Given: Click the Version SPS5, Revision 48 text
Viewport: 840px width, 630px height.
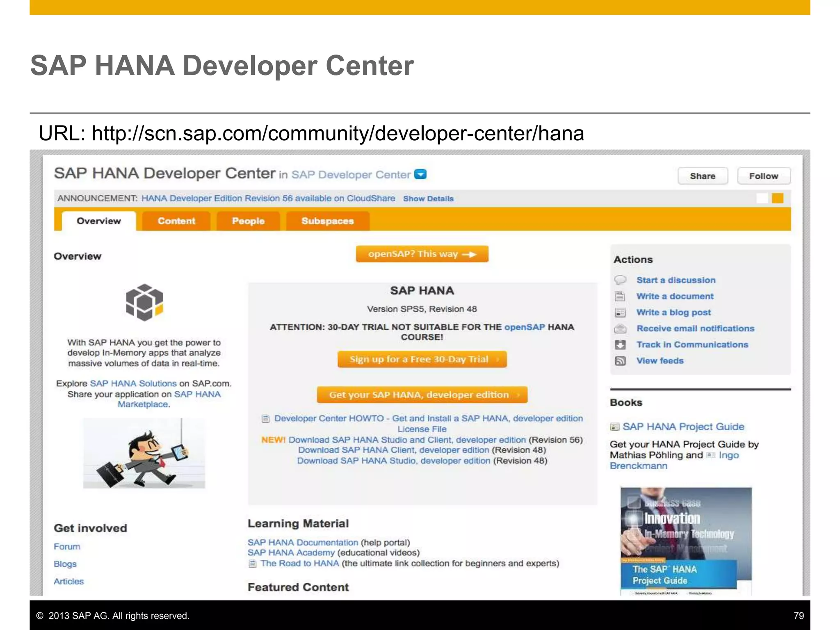Looking at the screenshot, I should click(422, 309).
